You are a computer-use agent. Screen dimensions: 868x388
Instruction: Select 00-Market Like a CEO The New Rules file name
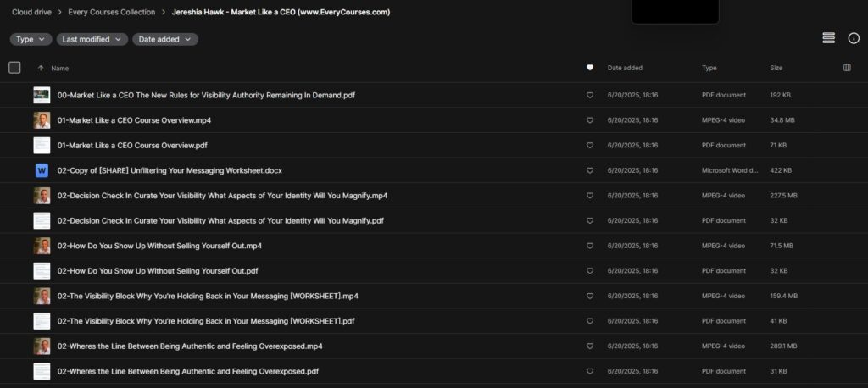pyautogui.click(x=206, y=95)
